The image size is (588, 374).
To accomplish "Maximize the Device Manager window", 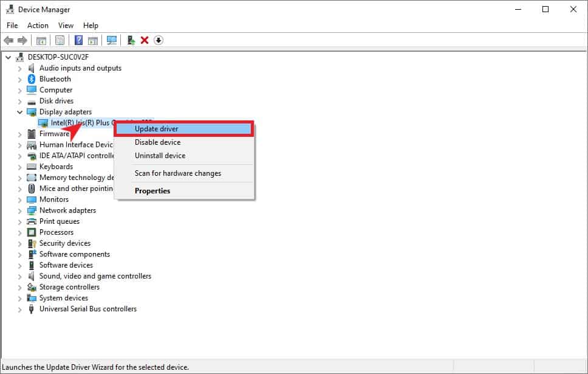I will pyautogui.click(x=545, y=9).
